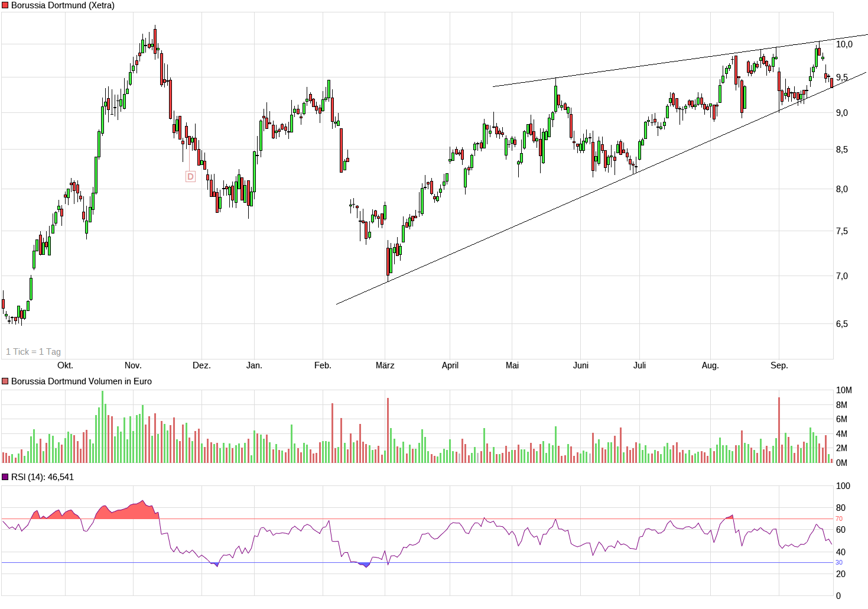The width and height of the screenshot is (868, 609).
Task: Click the '40' RSI axis label
Action: [841, 552]
